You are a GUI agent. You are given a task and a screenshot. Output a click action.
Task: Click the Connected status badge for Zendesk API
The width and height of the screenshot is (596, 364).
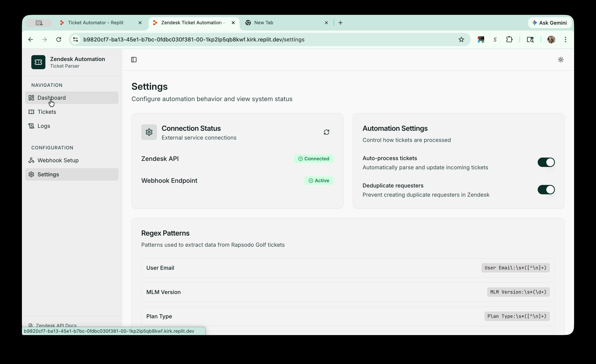click(x=314, y=159)
